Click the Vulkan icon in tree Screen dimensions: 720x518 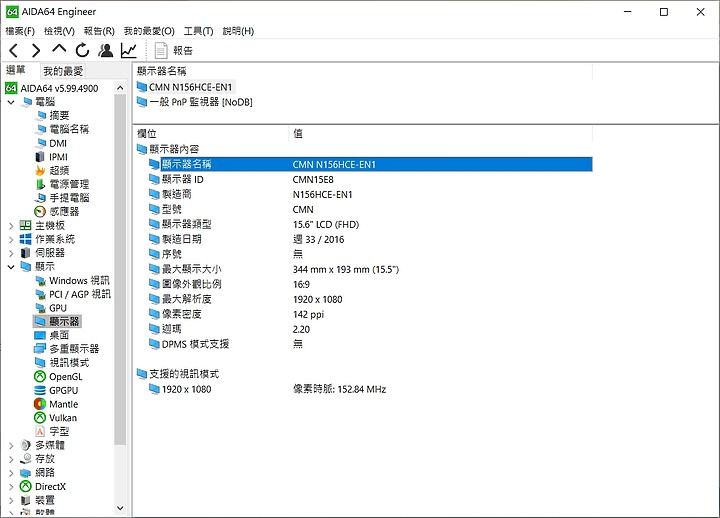coord(40,417)
